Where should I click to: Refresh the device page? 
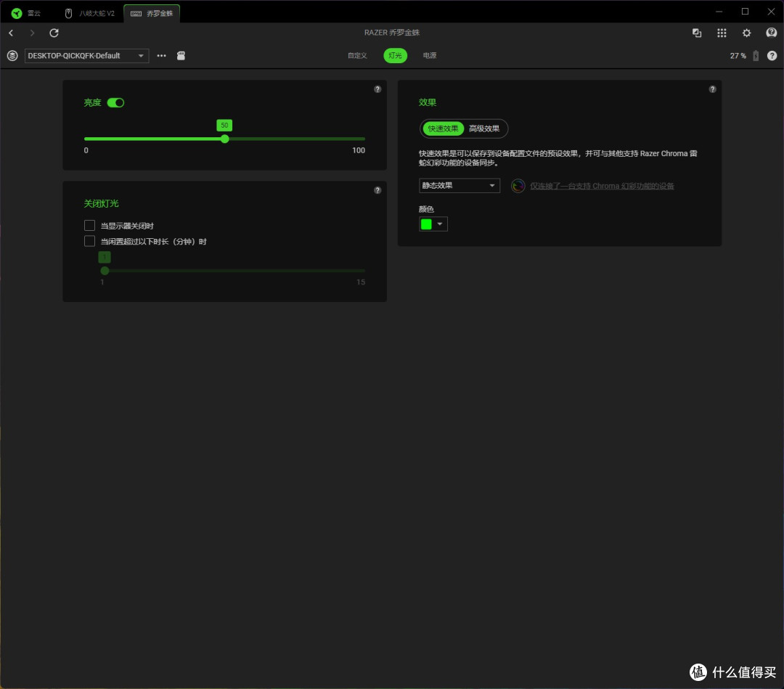coord(54,33)
